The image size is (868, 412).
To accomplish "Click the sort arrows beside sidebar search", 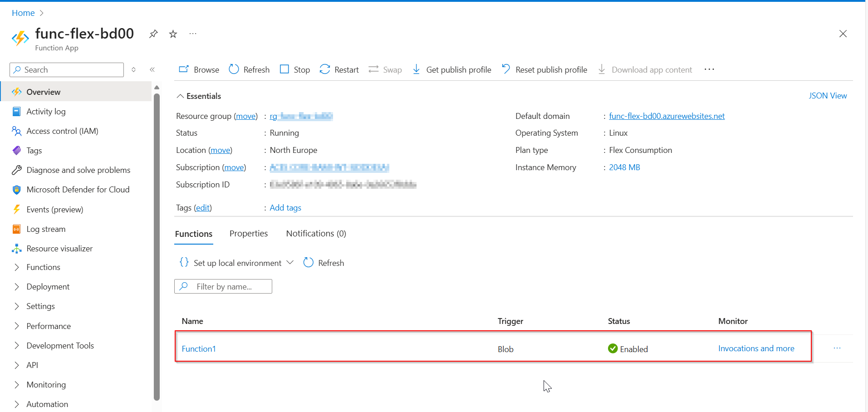I will click(133, 69).
